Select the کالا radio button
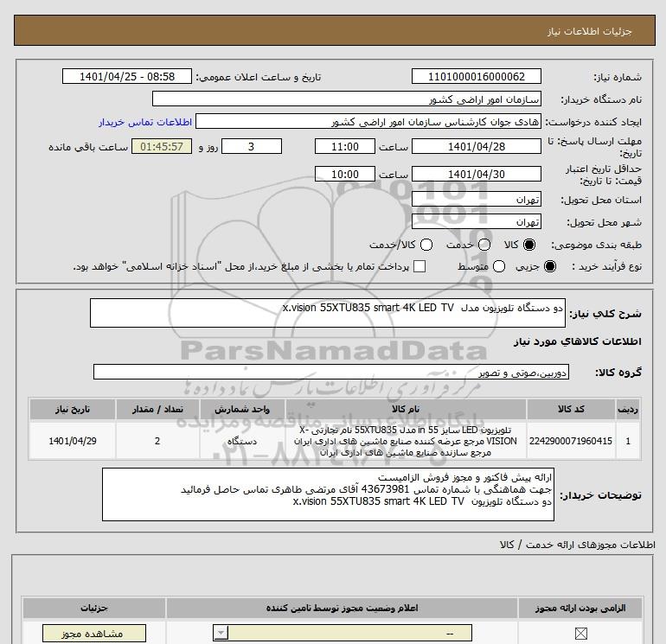Image resolution: width=666 pixels, height=644 pixels. pyautogui.click(x=529, y=245)
